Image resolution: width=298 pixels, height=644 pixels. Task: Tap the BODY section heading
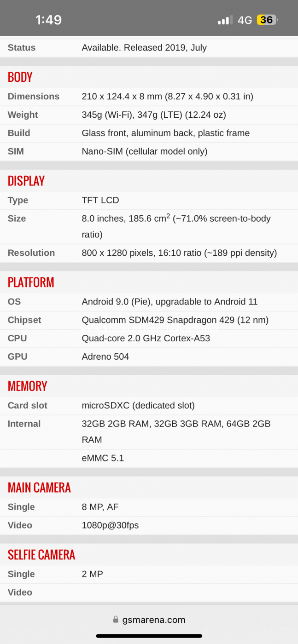(20, 77)
